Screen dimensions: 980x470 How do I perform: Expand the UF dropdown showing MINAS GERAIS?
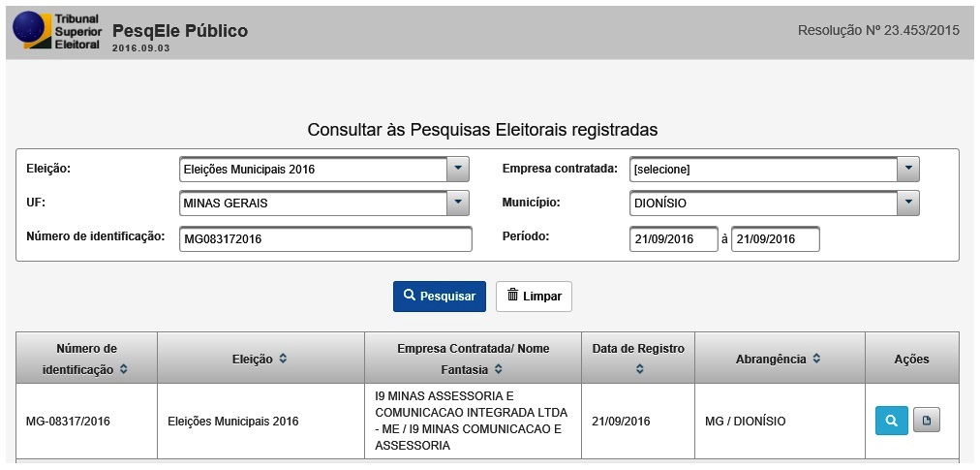tap(458, 204)
